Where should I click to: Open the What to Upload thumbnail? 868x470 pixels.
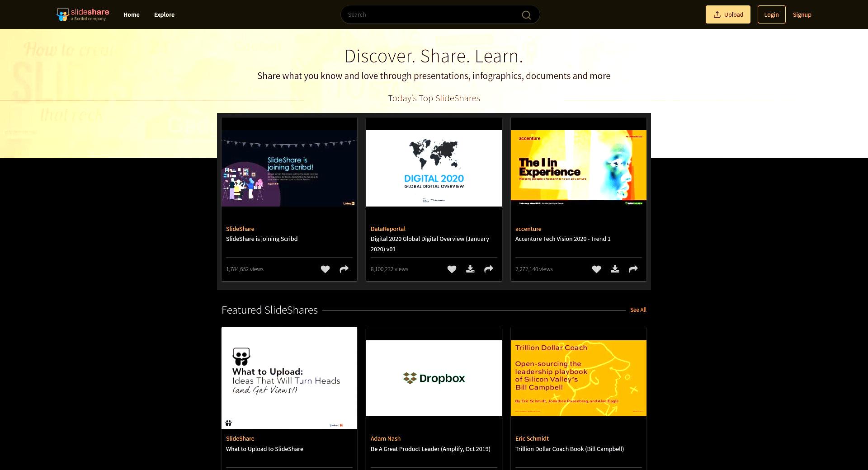pyautogui.click(x=289, y=378)
